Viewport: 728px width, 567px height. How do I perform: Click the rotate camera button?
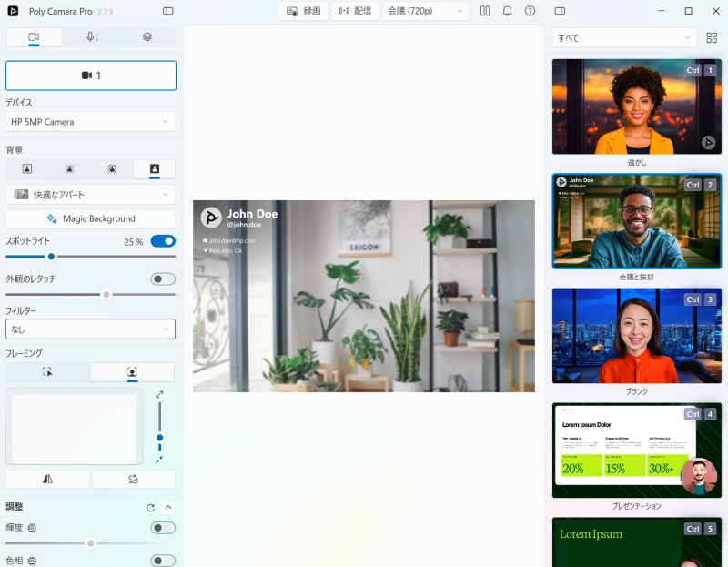pyautogui.click(x=133, y=480)
